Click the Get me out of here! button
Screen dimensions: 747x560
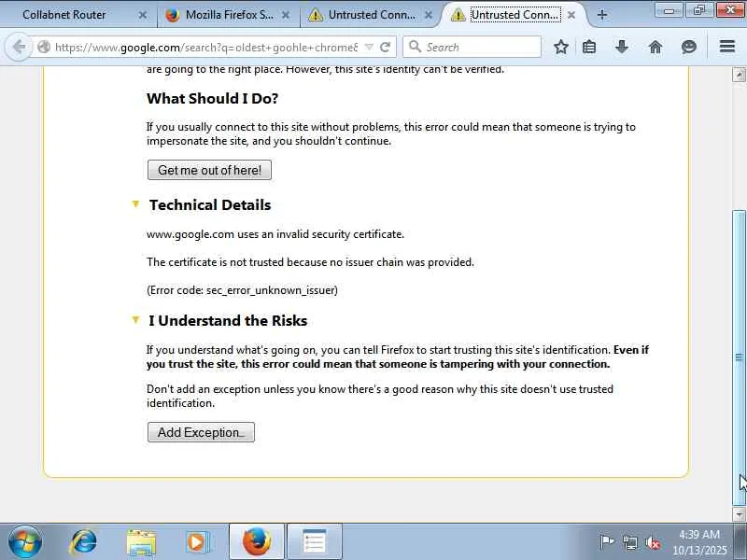click(x=209, y=170)
